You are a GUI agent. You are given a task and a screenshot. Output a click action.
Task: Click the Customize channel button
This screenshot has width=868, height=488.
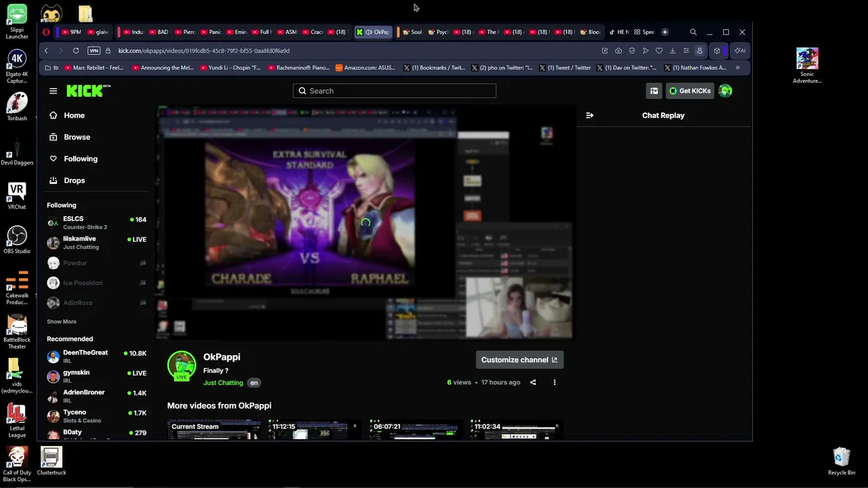coord(519,360)
